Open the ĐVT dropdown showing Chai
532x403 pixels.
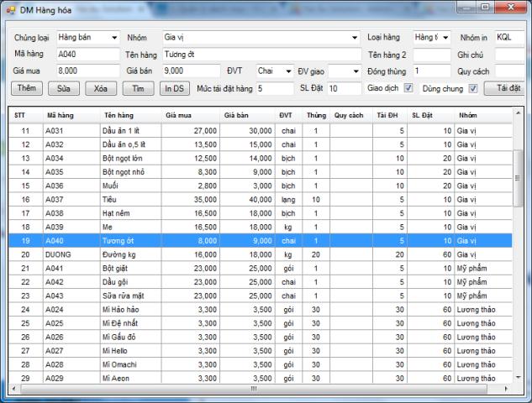(x=288, y=71)
